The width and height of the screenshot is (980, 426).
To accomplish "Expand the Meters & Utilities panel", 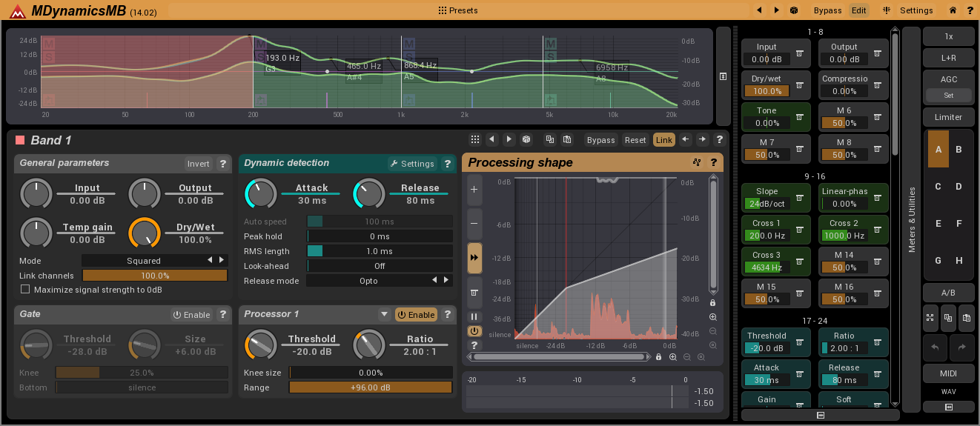I will pyautogui.click(x=912, y=219).
